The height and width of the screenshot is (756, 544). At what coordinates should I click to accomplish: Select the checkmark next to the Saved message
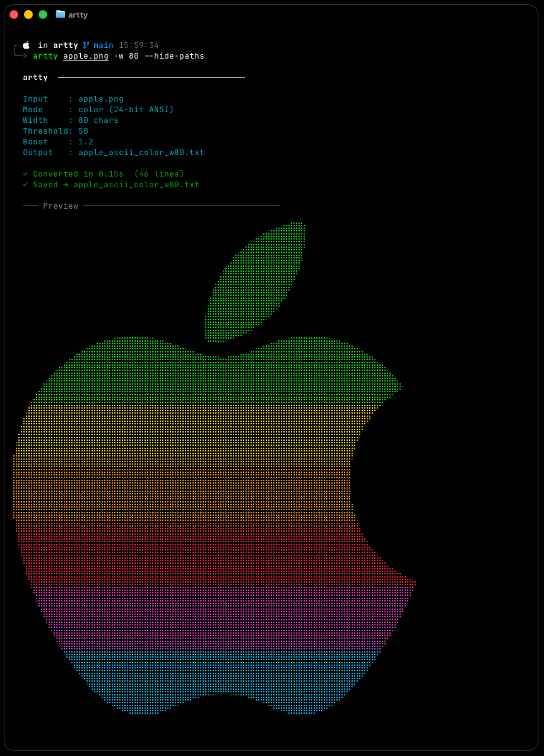click(26, 184)
